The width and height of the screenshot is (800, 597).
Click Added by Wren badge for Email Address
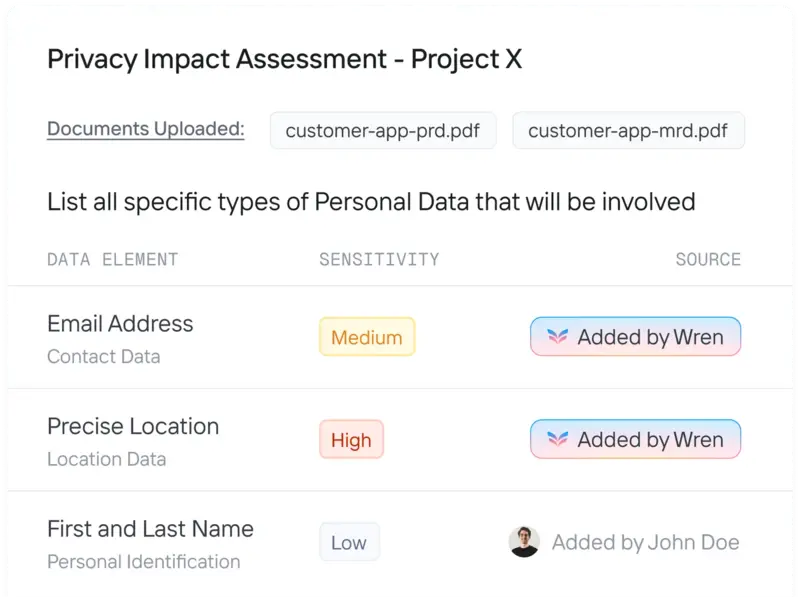[635, 336]
